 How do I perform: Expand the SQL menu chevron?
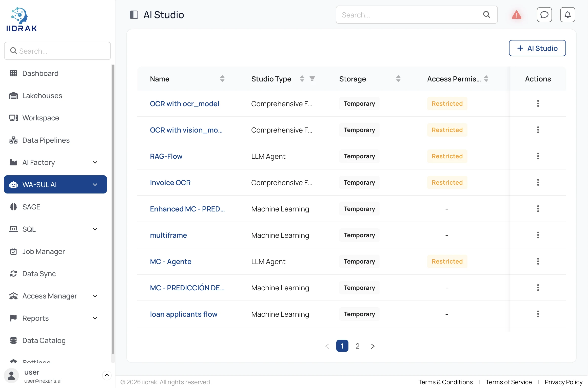pyautogui.click(x=95, y=229)
